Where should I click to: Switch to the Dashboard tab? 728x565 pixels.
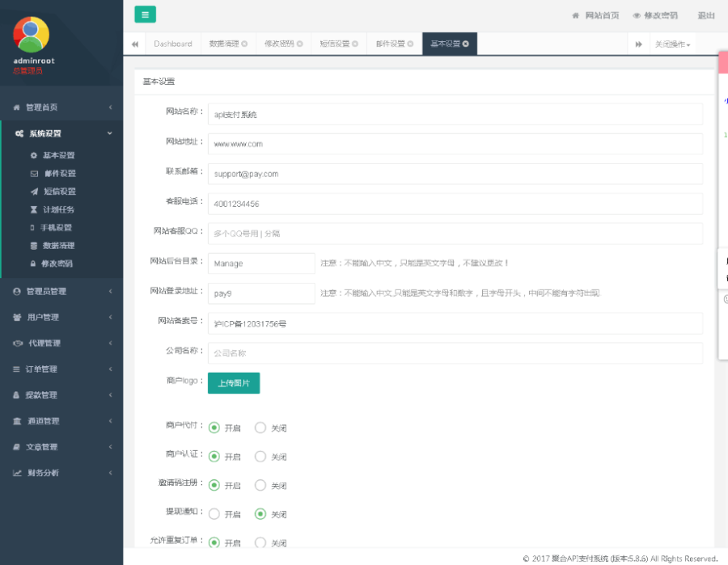click(173, 44)
